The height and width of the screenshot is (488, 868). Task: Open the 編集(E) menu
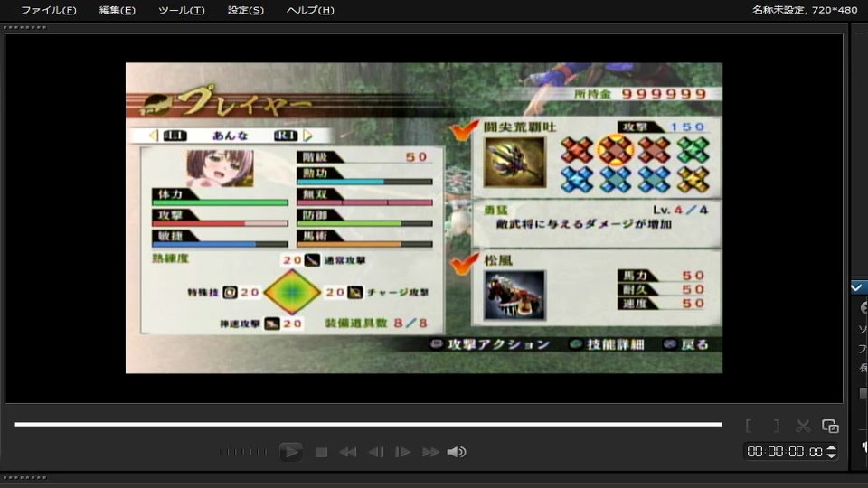[x=117, y=10]
